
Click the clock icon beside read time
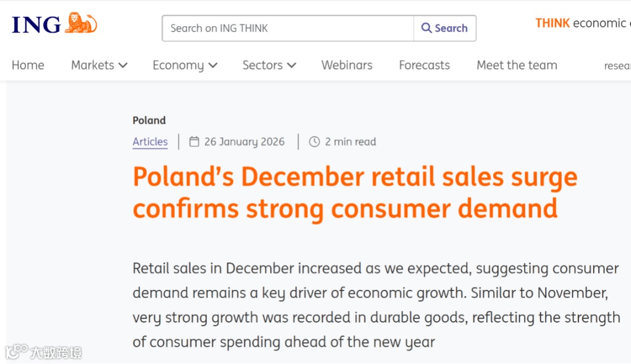click(x=314, y=141)
